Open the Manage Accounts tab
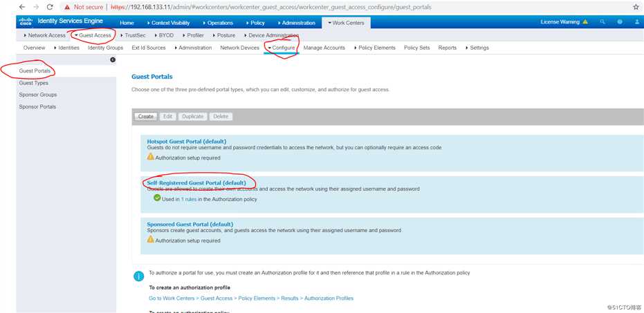 tap(324, 48)
